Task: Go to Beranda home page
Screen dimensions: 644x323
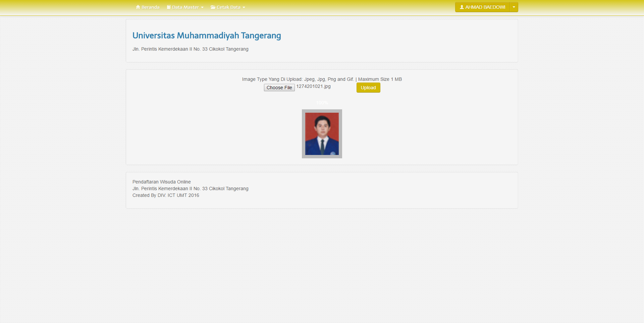Action: 148,7
